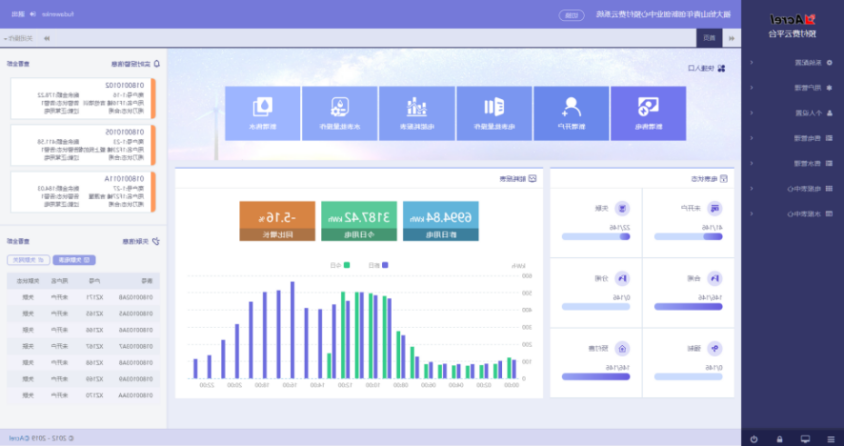Open the 关闭操作 dropdown in the tab bar

[x=18, y=38]
